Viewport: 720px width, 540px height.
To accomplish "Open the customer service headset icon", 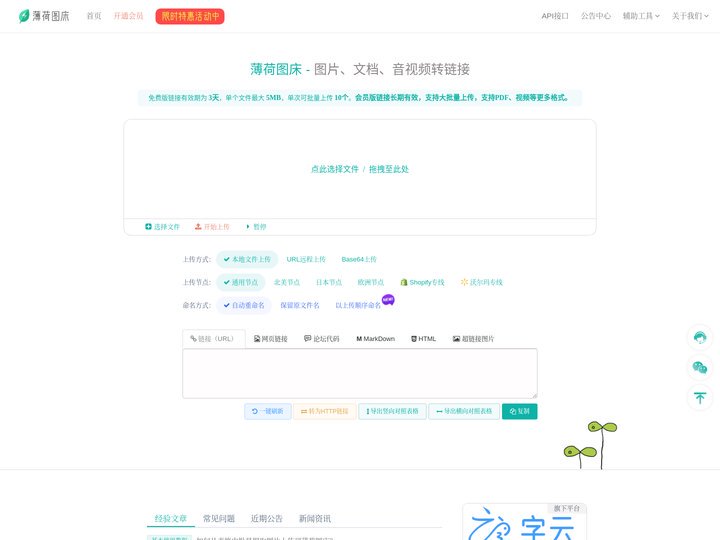I will pos(700,338).
